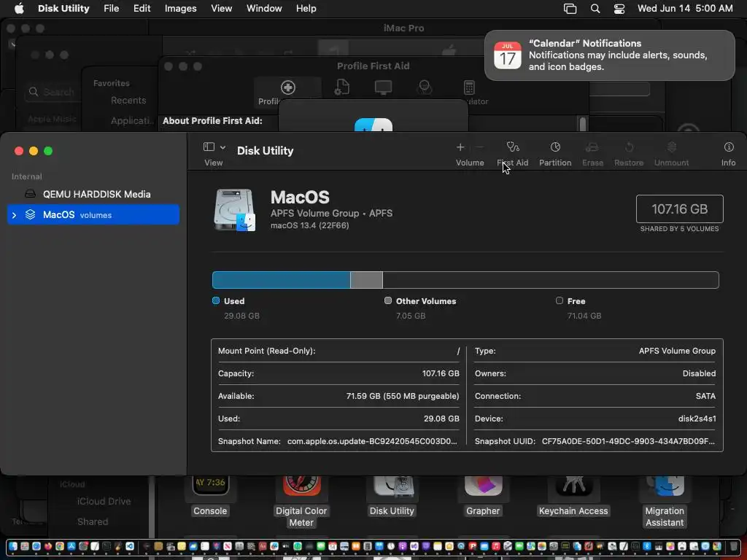
Task: Click the Erase toolbar icon
Action: [x=592, y=147]
